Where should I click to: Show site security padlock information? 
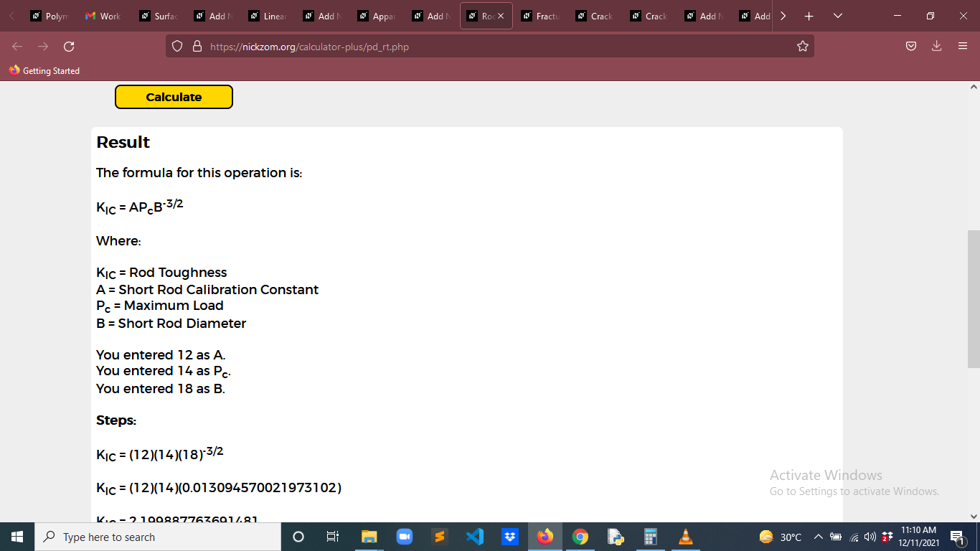tap(197, 47)
